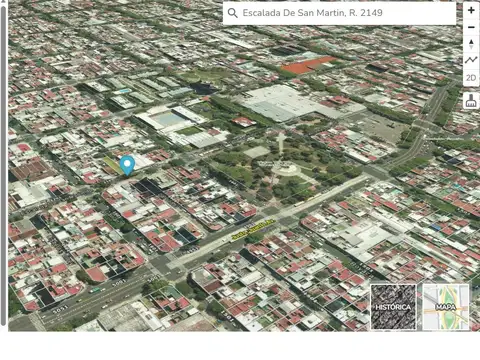Click the 1501 parcel number label

click(x=228, y=317)
